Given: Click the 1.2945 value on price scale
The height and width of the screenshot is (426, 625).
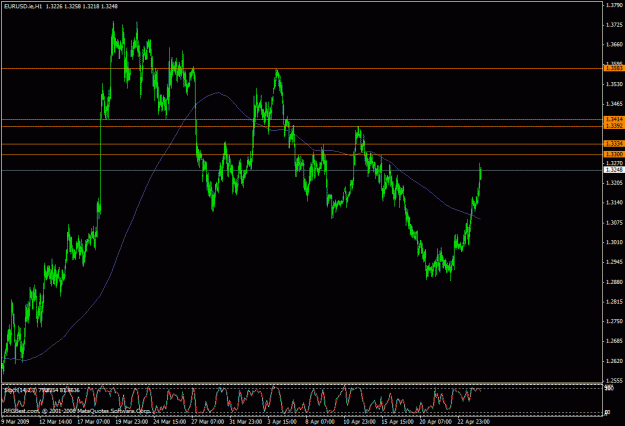Looking at the screenshot, I should coord(614,262).
